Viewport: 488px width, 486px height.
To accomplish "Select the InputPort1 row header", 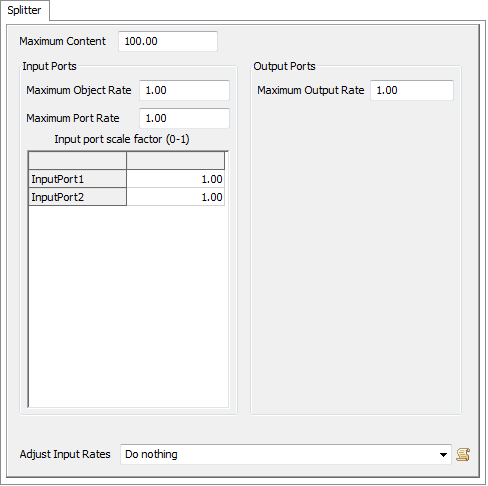I will (x=78, y=179).
